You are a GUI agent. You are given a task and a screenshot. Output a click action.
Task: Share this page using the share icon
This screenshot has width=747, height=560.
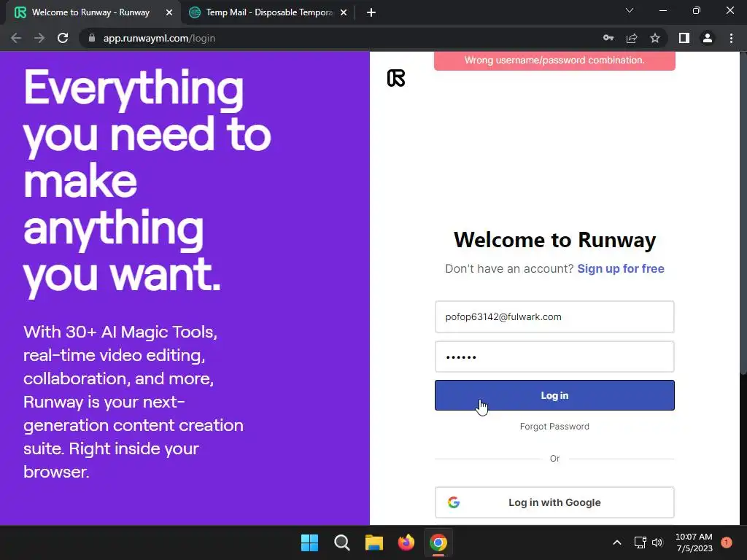pos(632,38)
